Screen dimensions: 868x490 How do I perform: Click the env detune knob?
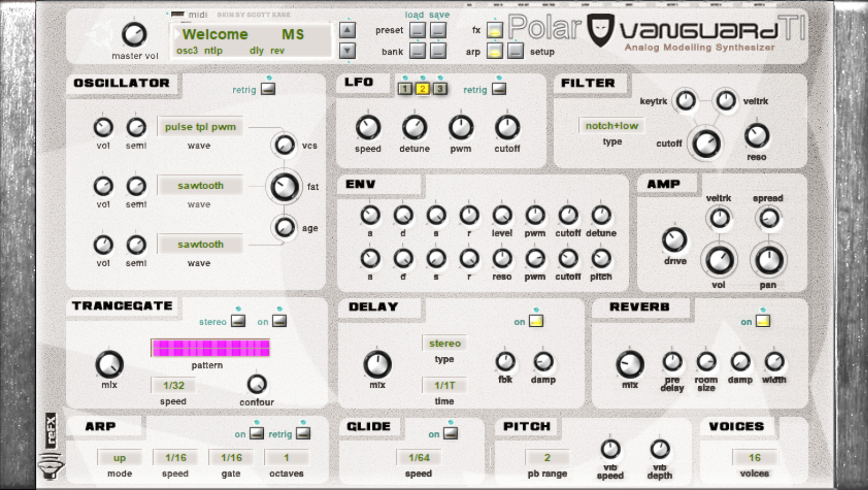pos(601,215)
